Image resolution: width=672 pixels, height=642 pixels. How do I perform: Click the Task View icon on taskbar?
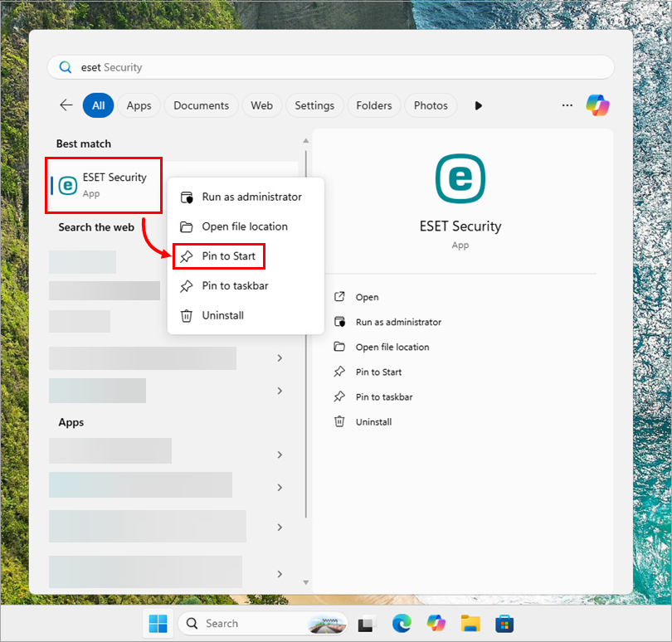(367, 623)
